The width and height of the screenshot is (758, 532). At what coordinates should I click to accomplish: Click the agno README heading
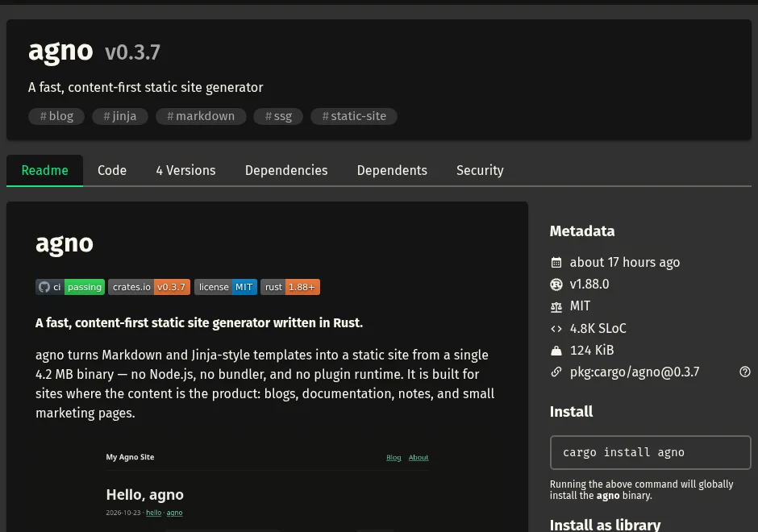point(65,244)
